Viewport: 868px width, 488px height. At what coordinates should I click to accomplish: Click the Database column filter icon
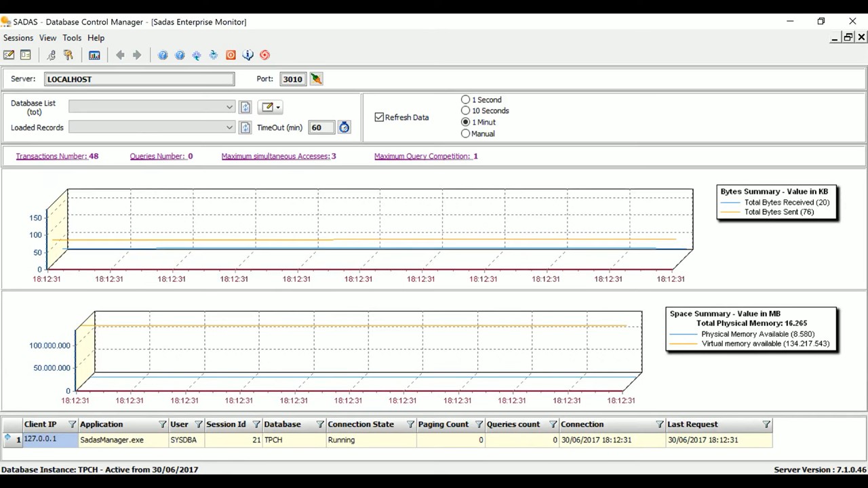click(x=319, y=424)
